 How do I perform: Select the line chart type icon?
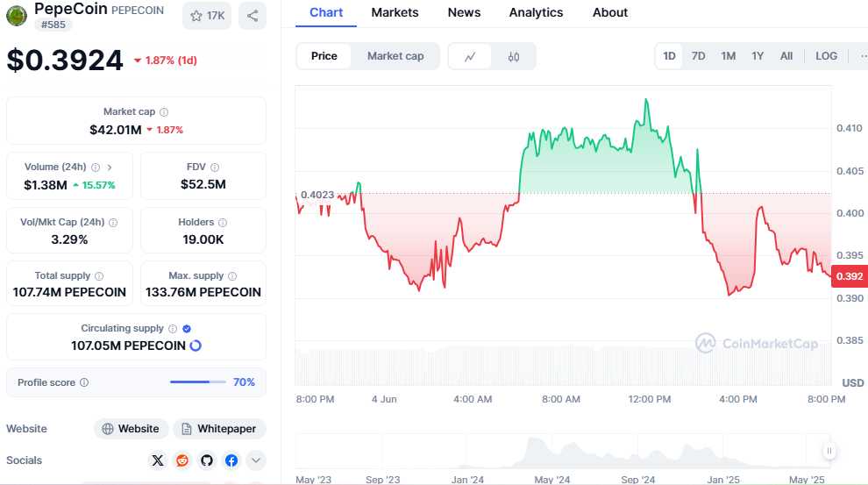pyautogui.click(x=470, y=56)
